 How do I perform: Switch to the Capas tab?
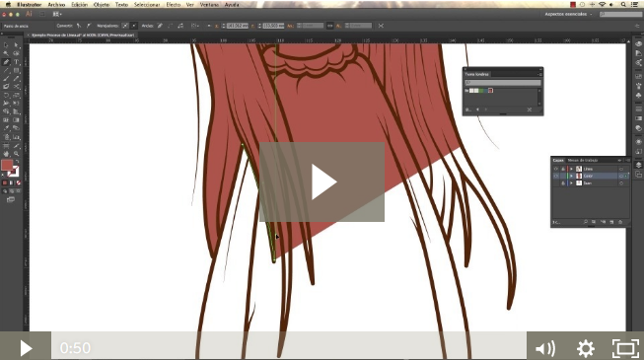pyautogui.click(x=558, y=160)
